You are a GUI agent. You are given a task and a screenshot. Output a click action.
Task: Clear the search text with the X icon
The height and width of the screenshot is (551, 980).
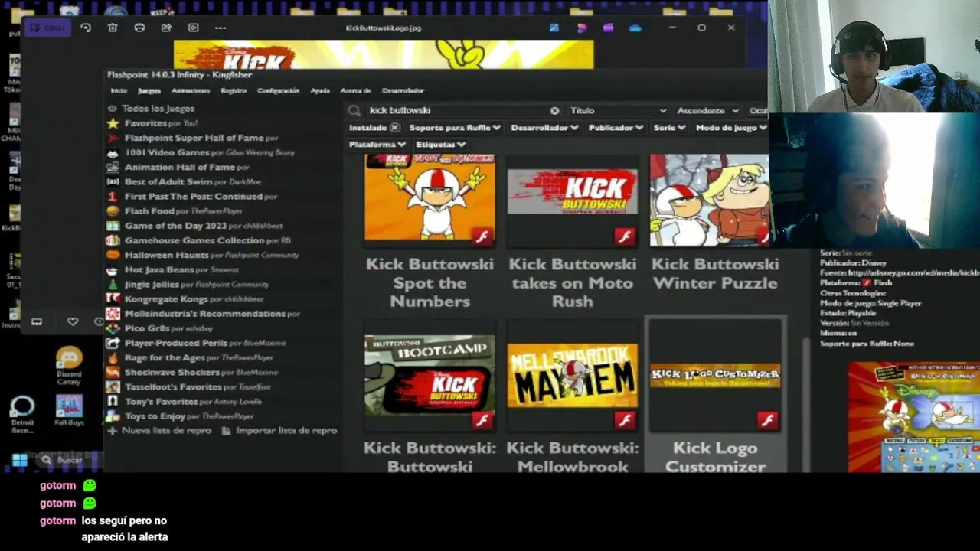(555, 110)
